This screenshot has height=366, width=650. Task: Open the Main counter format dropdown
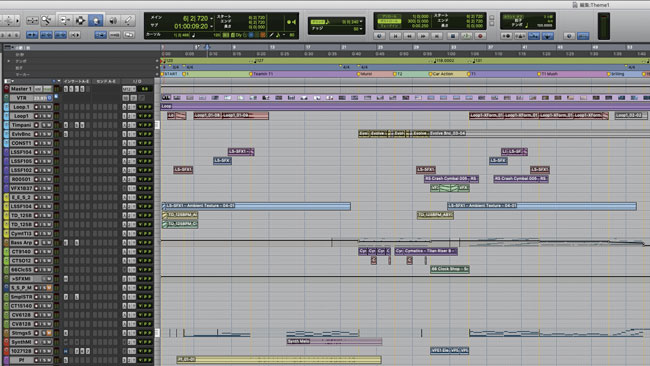pos(211,19)
